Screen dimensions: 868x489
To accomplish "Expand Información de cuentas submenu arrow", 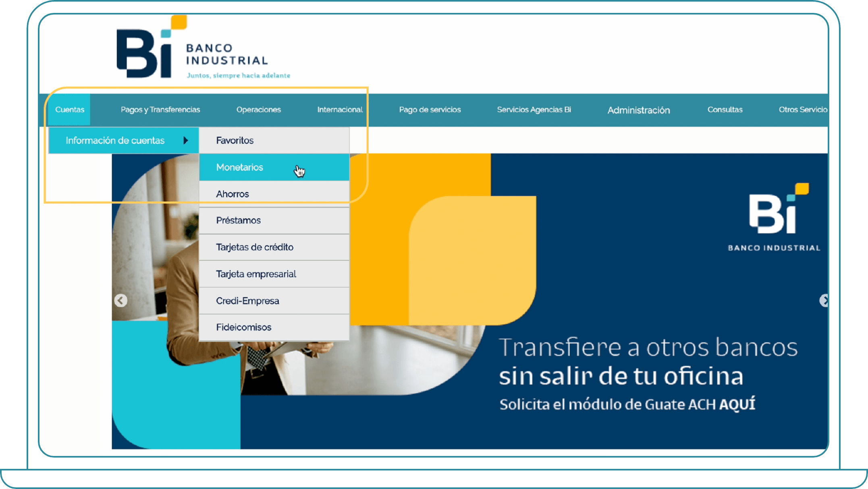I will click(x=186, y=140).
